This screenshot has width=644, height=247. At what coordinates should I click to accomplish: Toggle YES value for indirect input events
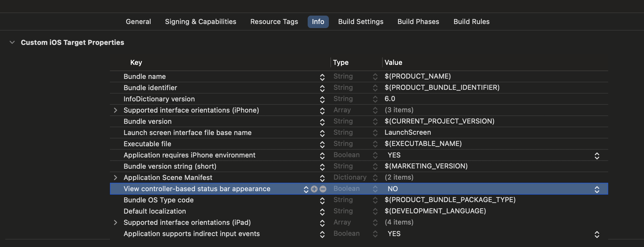(597, 234)
